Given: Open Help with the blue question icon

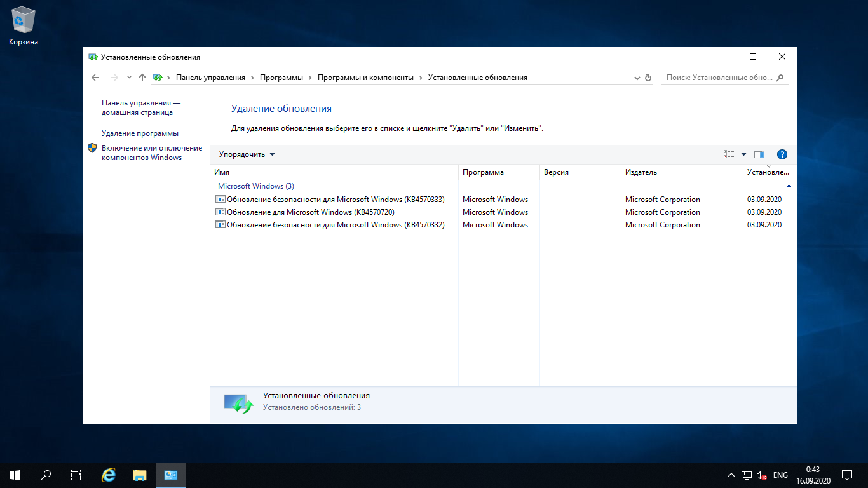Looking at the screenshot, I should 782,154.
